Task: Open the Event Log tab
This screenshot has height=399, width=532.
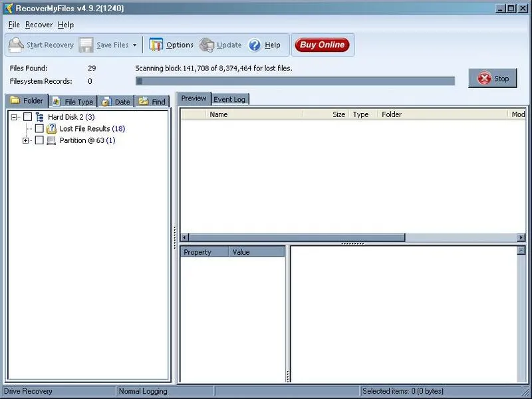Action: pos(229,99)
